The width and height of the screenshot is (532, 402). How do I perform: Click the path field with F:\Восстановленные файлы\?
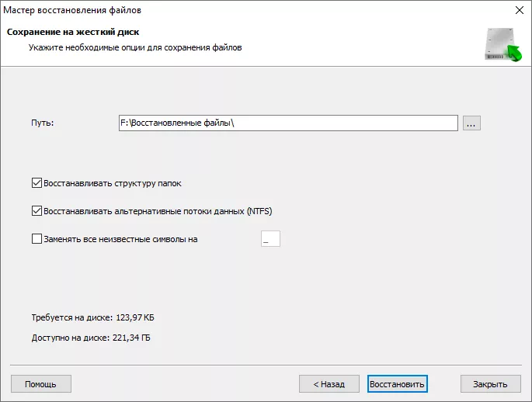pos(287,123)
